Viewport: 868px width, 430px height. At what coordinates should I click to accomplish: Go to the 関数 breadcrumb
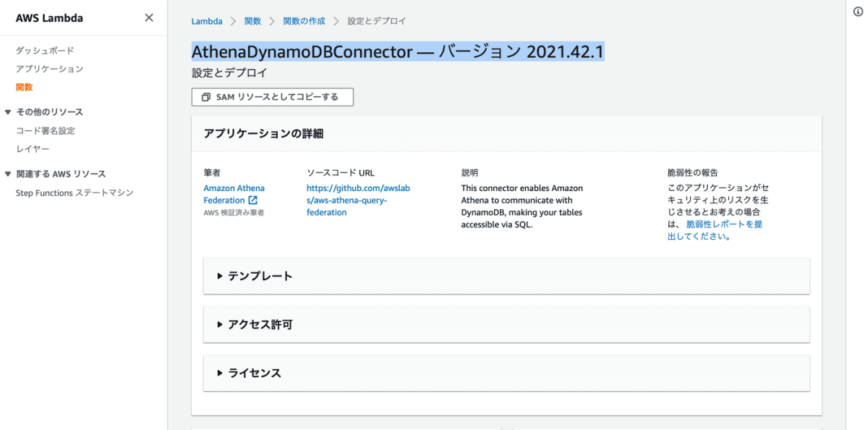[x=252, y=22]
